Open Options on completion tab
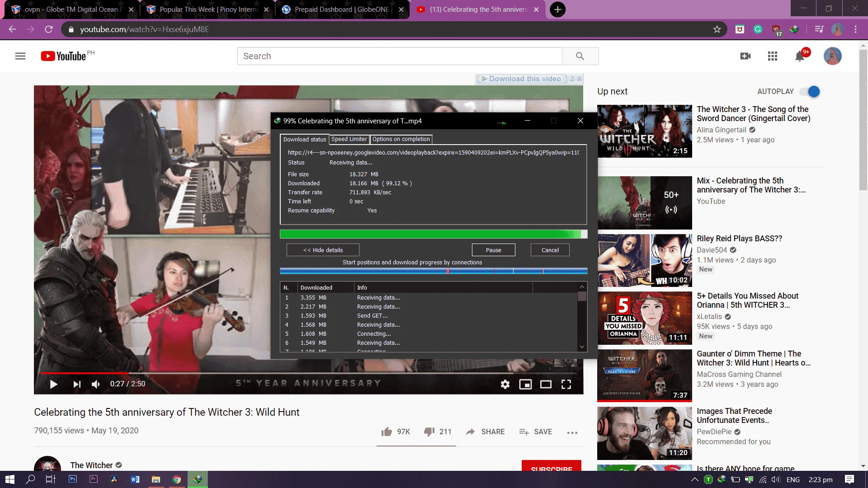Viewport: 868px width, 488px height. [401, 139]
